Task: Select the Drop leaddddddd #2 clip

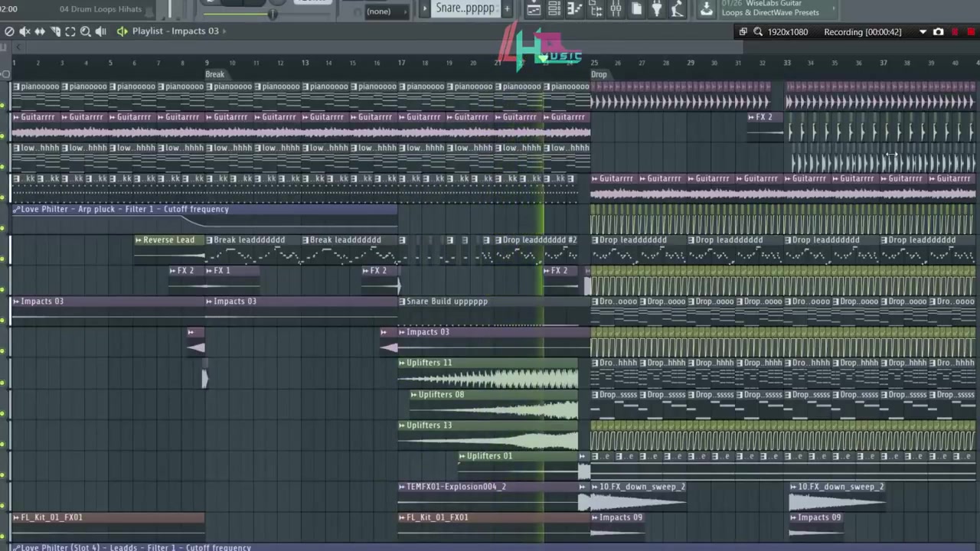Action: tap(535, 249)
